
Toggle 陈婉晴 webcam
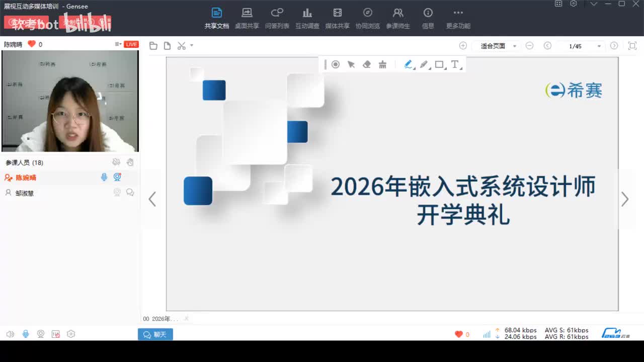coord(117,177)
